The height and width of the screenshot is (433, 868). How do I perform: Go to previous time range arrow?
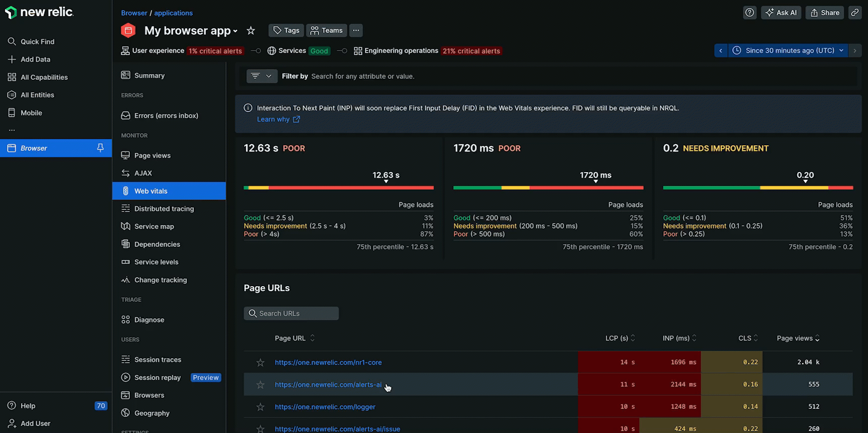tap(721, 50)
